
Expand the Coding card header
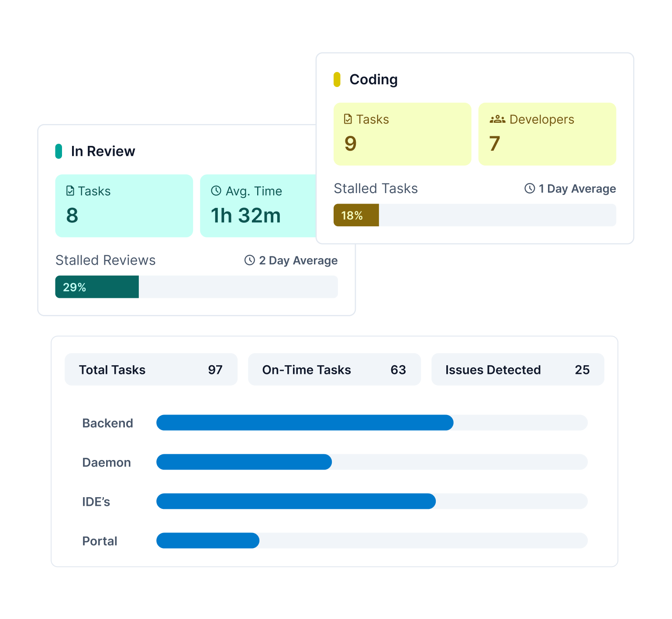[x=373, y=79]
